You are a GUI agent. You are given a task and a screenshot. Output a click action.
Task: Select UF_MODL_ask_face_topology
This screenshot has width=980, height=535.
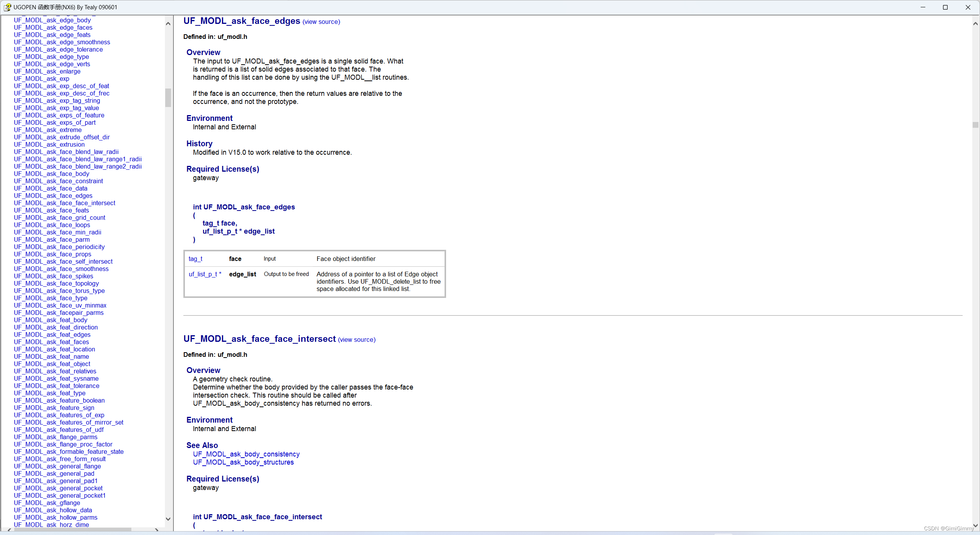coord(57,283)
